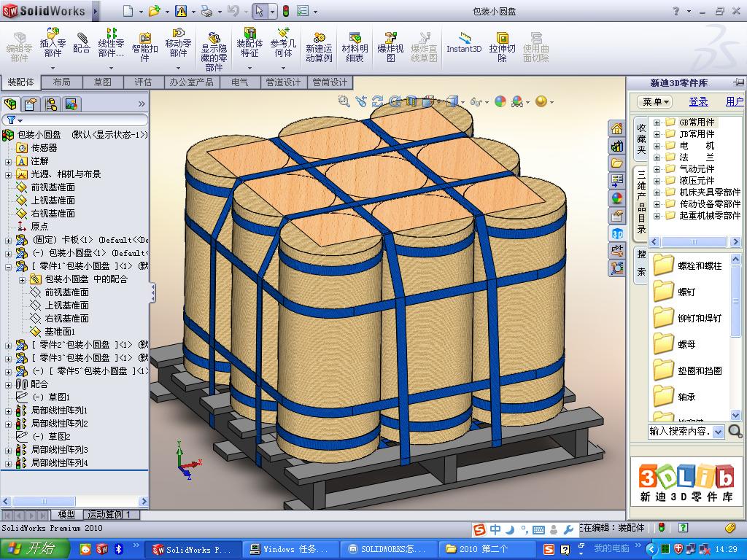This screenshot has height=560, width=747.
Task: Click Appearances color ball in task pane
Action: coord(617,198)
